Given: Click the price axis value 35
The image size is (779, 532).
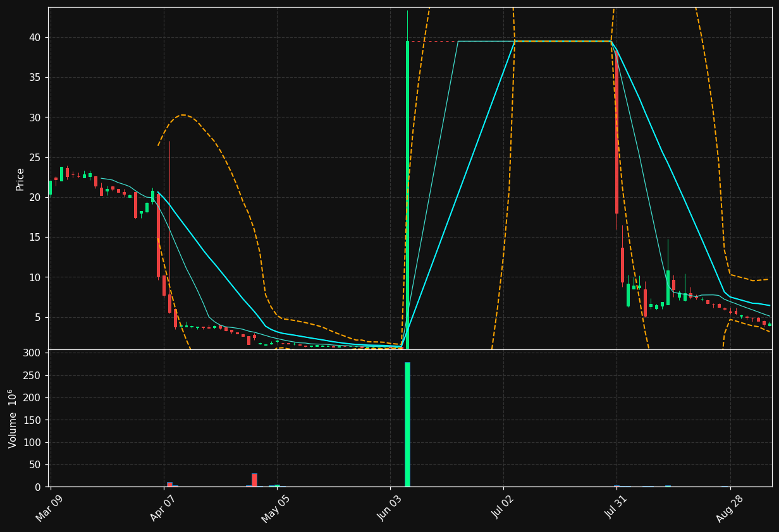Looking at the screenshot, I should 34,78.
